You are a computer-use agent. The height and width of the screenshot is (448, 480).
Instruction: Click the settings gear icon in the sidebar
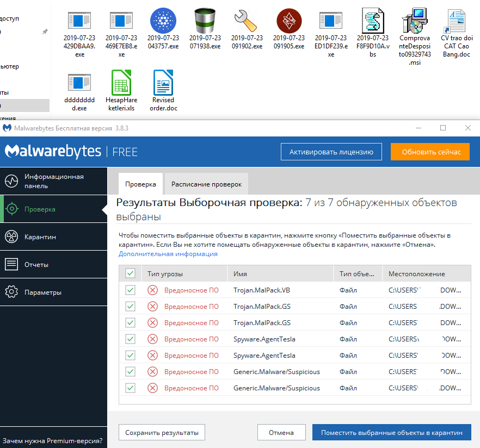tap(11, 292)
